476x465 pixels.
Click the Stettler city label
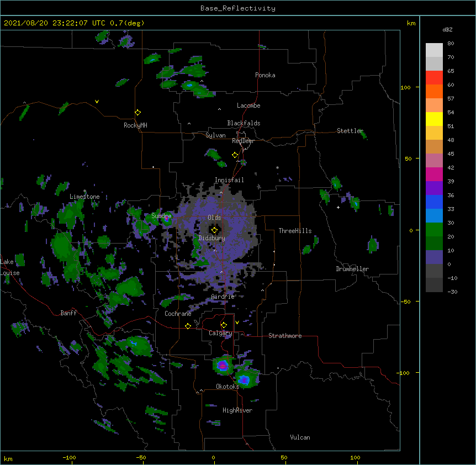pyautogui.click(x=350, y=131)
